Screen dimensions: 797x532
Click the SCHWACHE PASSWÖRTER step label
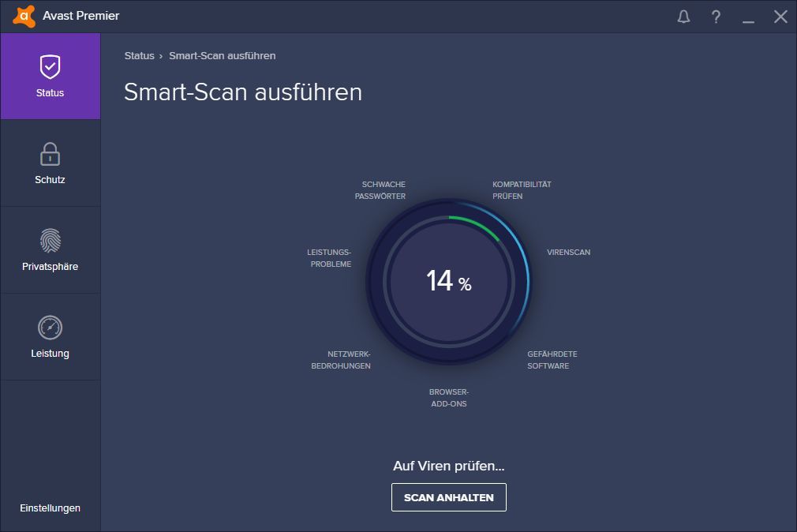click(x=380, y=190)
